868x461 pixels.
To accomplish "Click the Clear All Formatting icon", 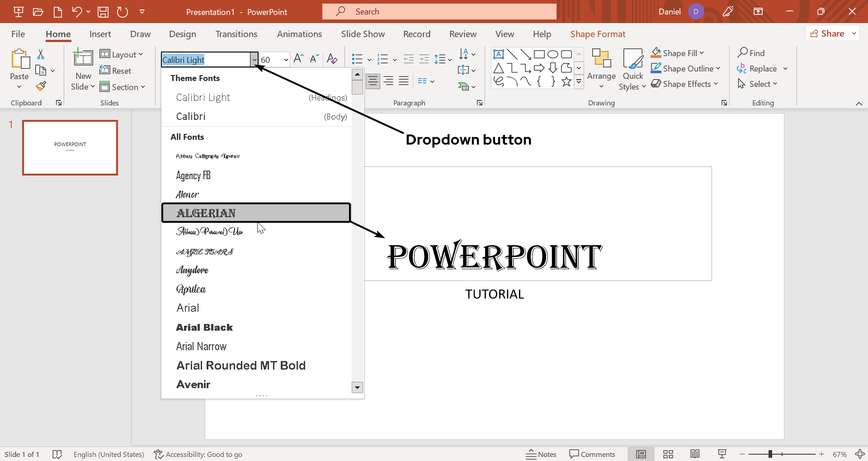I will (333, 59).
